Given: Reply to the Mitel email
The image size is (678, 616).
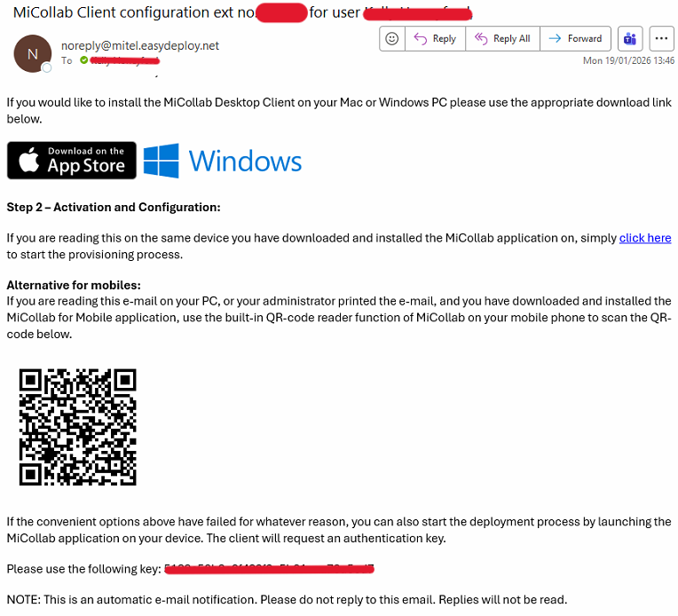Looking at the screenshot, I should [x=435, y=39].
